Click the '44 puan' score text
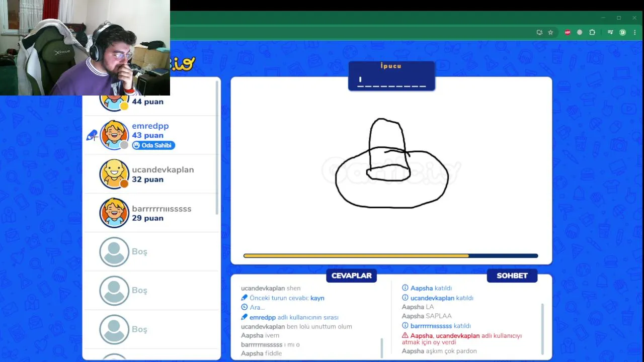 click(147, 102)
